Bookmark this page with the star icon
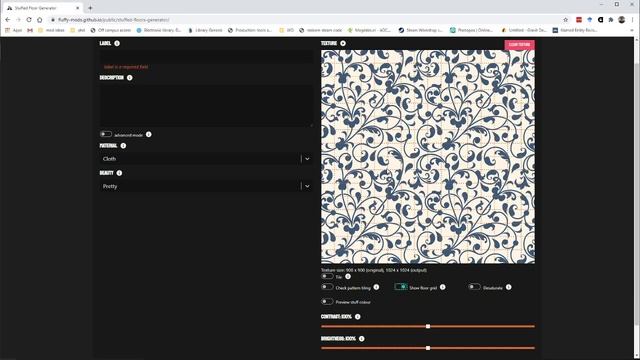640x360 pixels. tap(565, 20)
